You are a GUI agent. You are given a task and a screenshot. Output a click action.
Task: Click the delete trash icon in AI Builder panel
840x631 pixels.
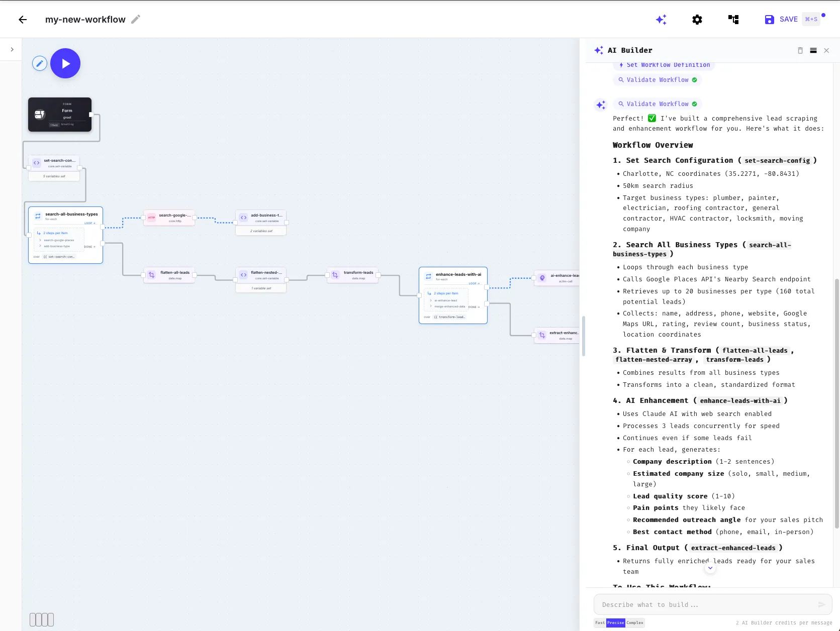coord(800,50)
